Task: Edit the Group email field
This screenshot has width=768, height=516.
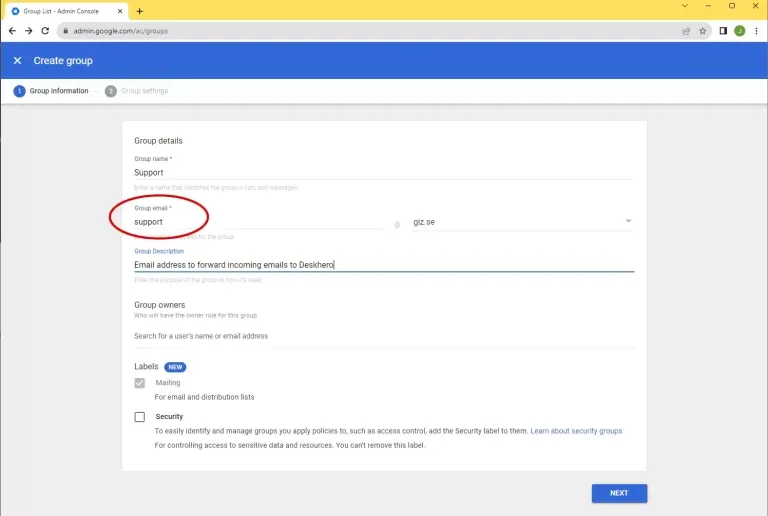Action: point(260,222)
